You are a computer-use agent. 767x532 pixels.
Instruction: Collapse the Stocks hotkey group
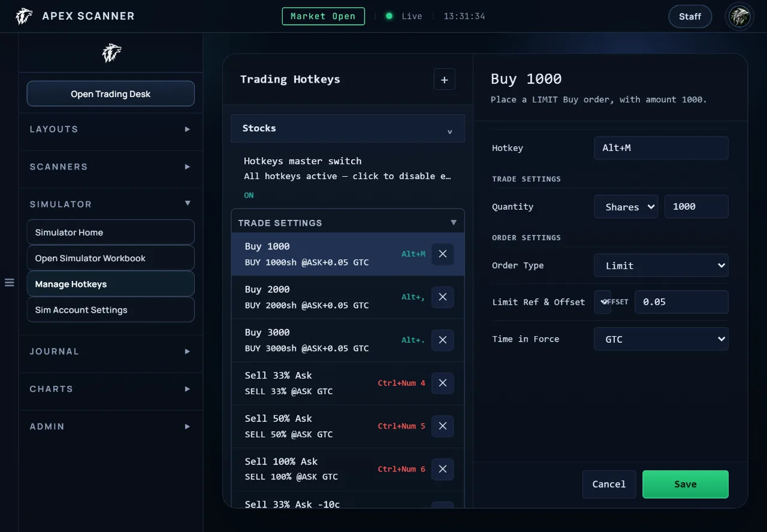coord(348,128)
